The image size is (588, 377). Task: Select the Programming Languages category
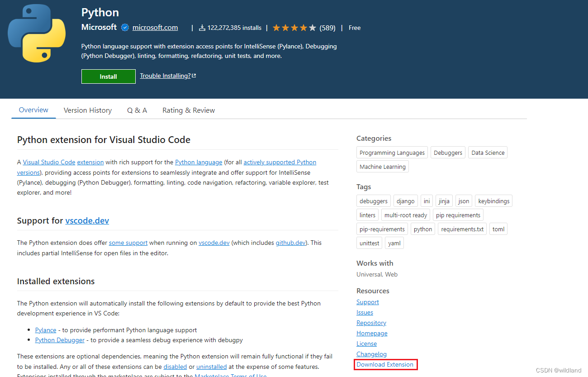coord(392,153)
